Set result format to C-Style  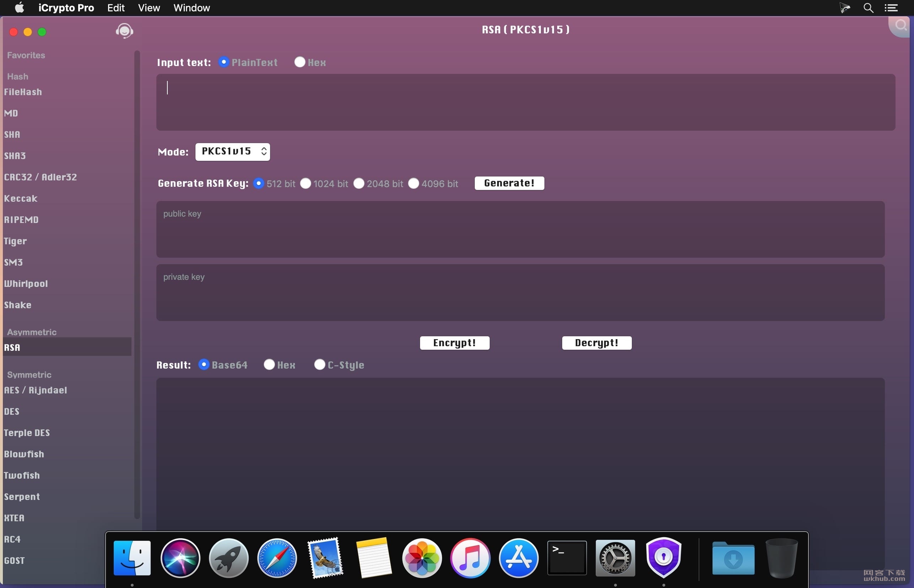point(319,365)
